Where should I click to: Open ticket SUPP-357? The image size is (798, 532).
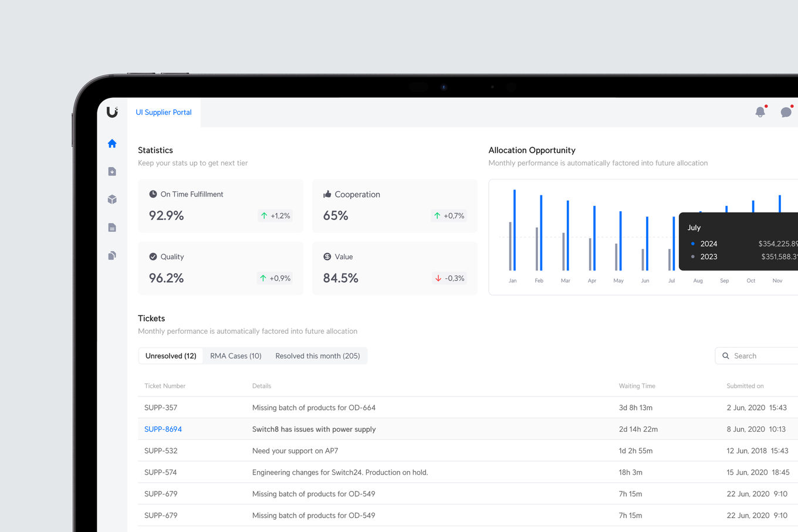tap(161, 408)
